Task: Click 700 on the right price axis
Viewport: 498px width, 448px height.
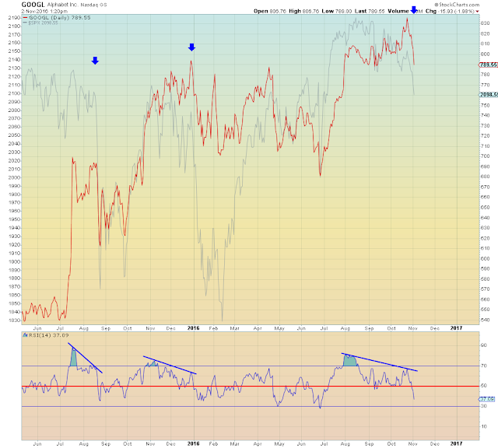Action: tap(485, 156)
